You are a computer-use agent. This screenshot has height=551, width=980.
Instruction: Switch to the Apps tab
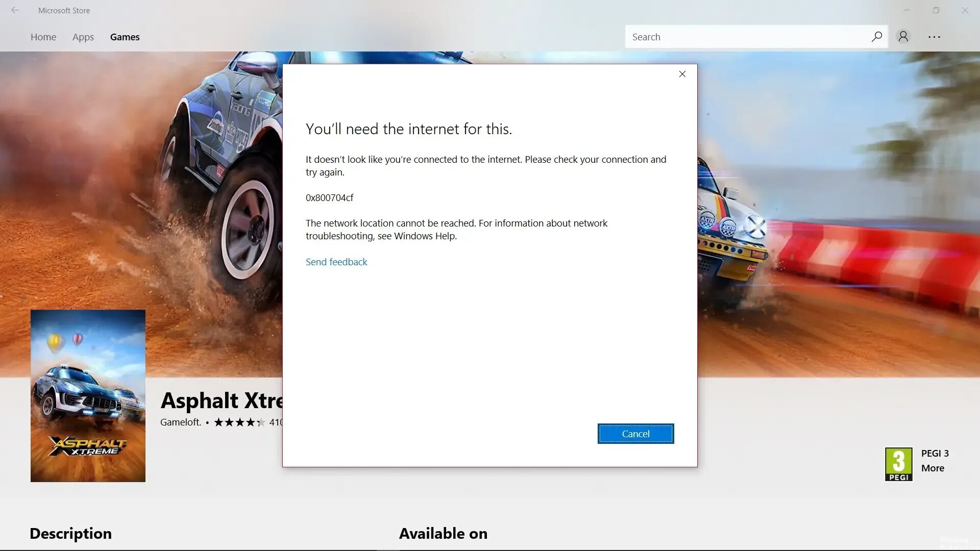tap(83, 37)
